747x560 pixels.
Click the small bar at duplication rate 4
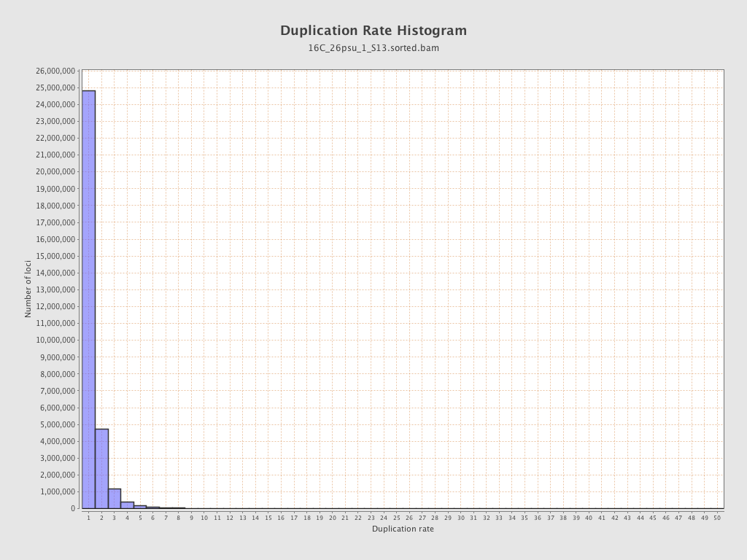[127, 505]
